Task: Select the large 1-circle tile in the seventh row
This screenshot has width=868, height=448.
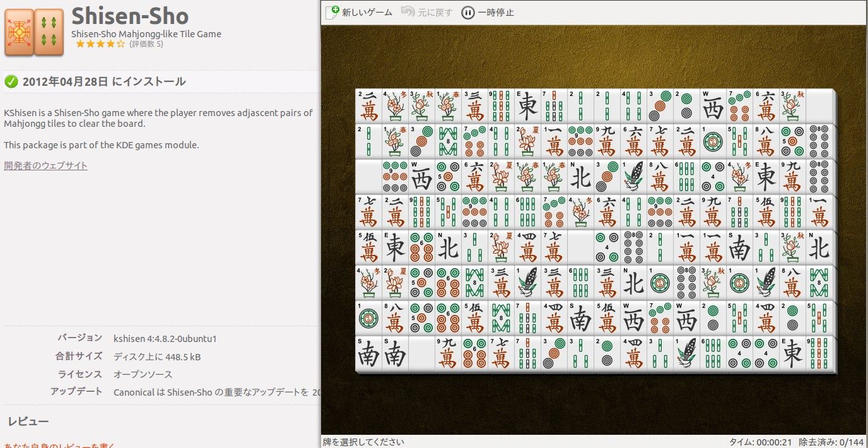Action: 368,318
